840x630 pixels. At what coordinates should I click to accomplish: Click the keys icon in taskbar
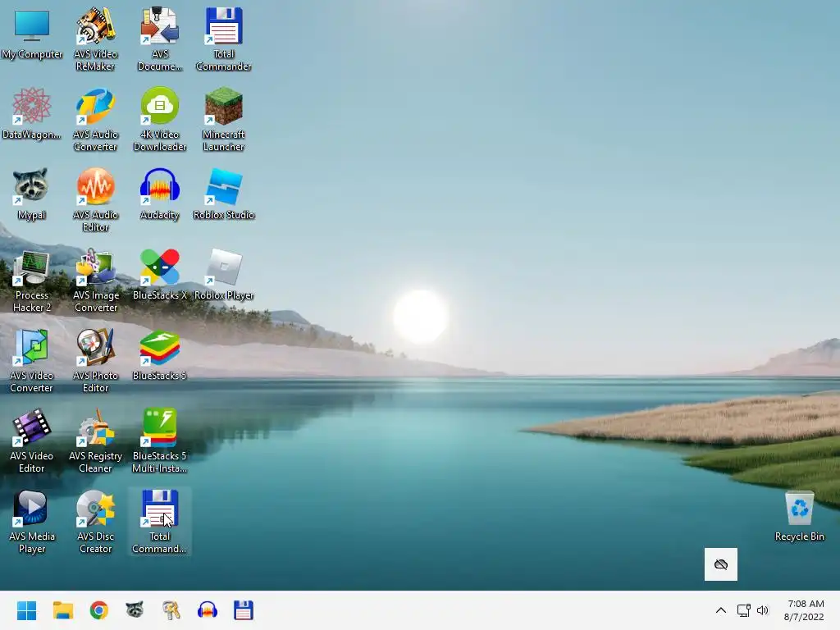pos(171,610)
